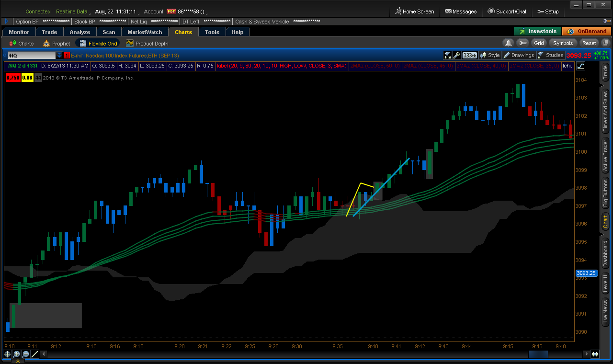This screenshot has height=364, width=613.
Task: Start OnDemand mode
Action: click(x=587, y=31)
